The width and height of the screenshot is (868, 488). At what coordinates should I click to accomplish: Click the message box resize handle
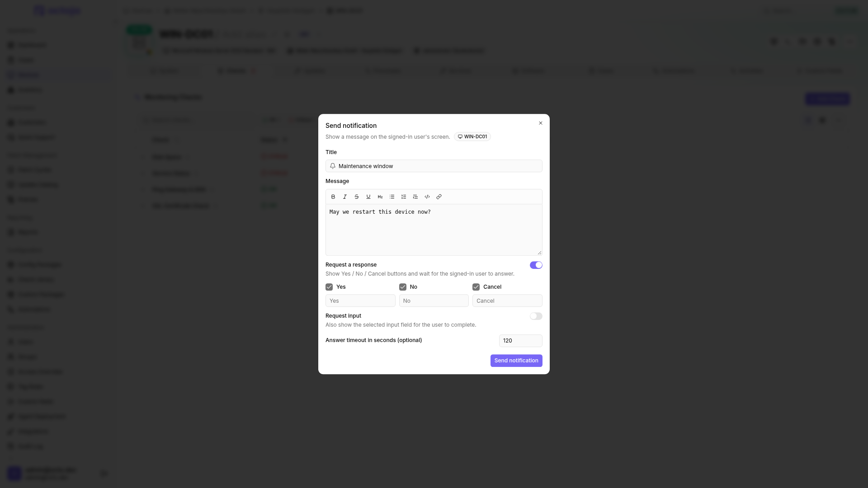[x=539, y=253]
